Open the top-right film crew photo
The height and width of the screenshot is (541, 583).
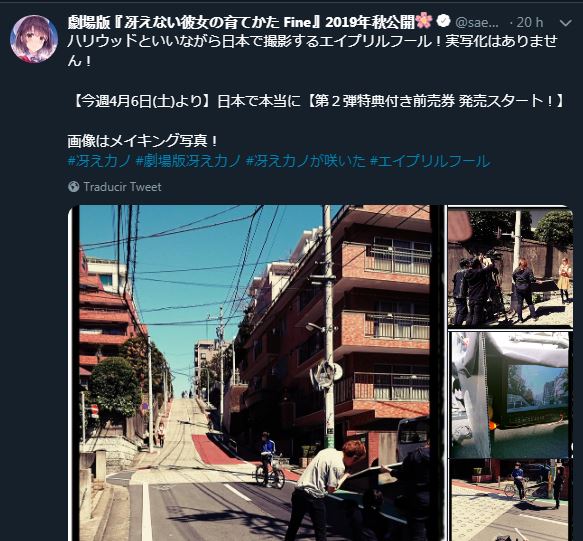(x=510, y=266)
